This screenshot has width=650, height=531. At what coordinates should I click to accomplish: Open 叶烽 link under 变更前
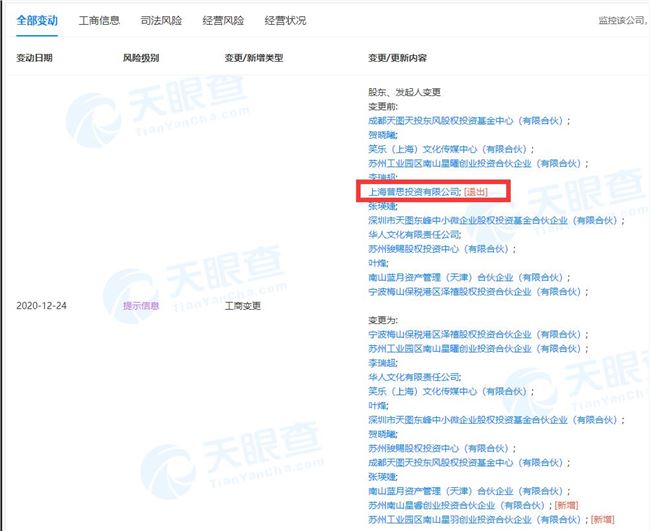(377, 263)
